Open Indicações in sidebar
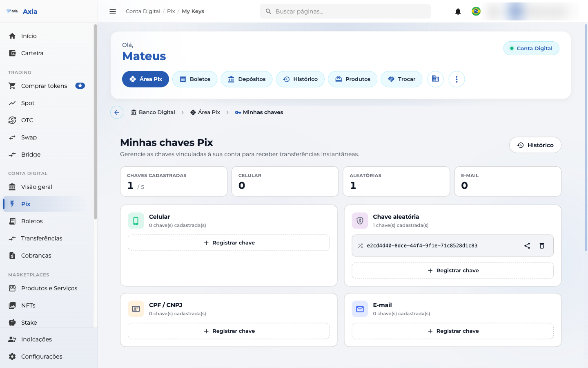Image resolution: width=588 pixels, height=368 pixels. coord(49,339)
